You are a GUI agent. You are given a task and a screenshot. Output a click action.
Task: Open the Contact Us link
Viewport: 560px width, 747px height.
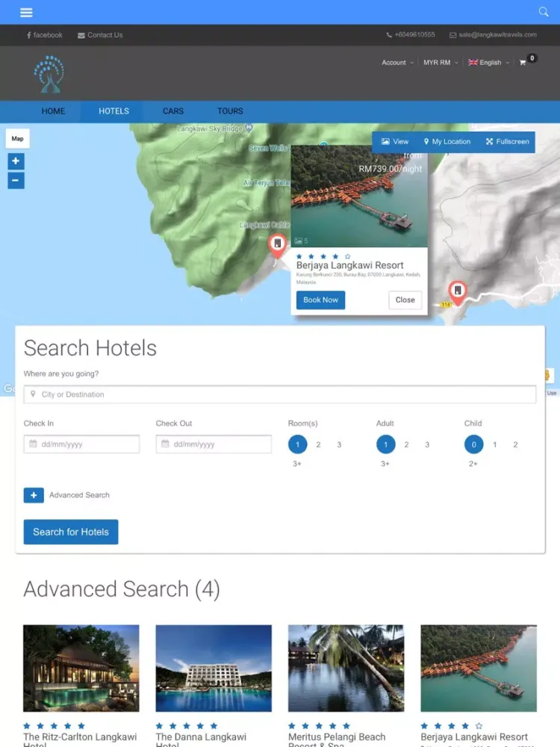[101, 35]
